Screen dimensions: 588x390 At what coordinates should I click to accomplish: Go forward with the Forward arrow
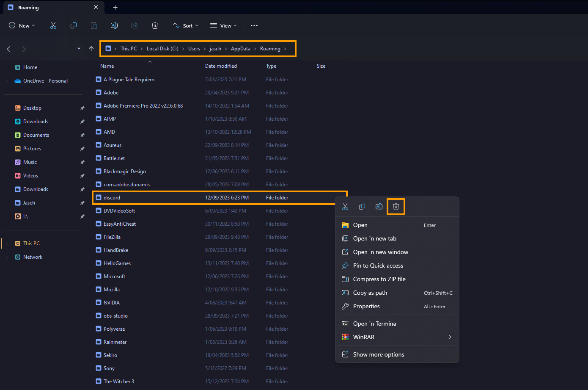coord(24,49)
